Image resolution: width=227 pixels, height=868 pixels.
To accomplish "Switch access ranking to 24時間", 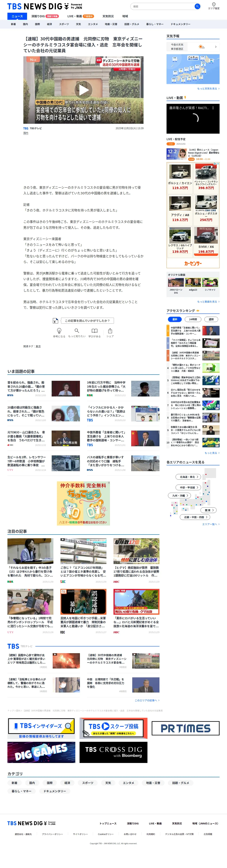I will coord(193,319).
